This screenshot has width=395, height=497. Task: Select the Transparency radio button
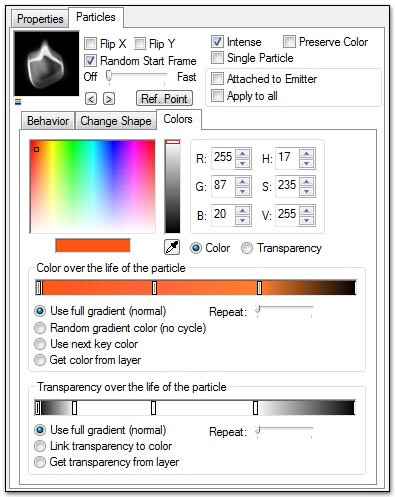[247, 248]
